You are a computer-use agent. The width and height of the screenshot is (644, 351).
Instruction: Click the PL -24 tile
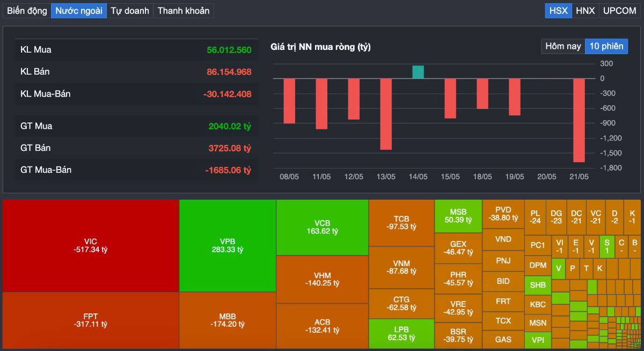coord(535,217)
